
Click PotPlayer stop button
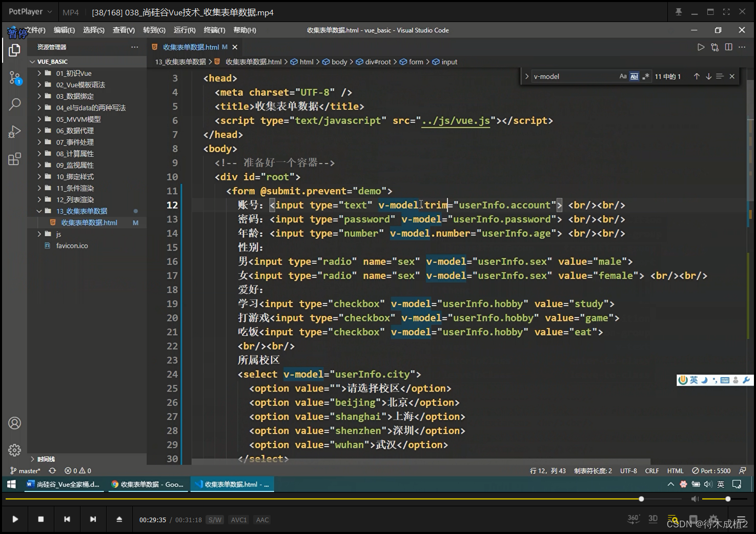pos(41,519)
